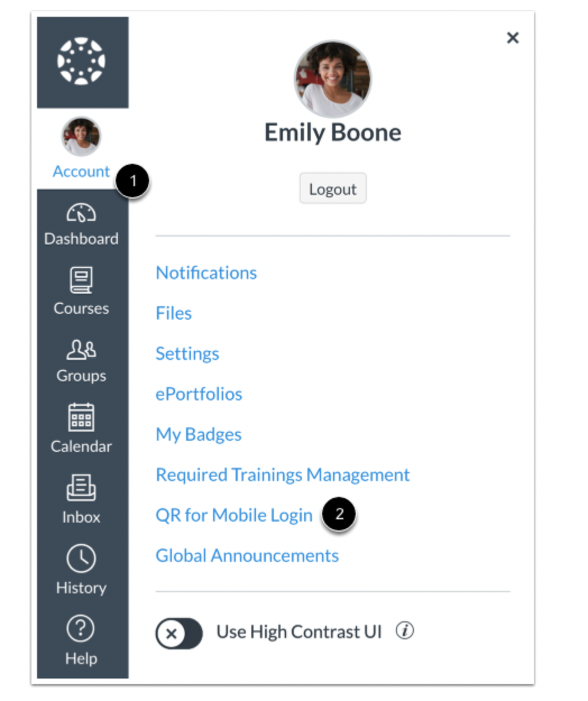Toggle the Use High Contrast UI switch
588x701 pixels.
[x=179, y=633]
